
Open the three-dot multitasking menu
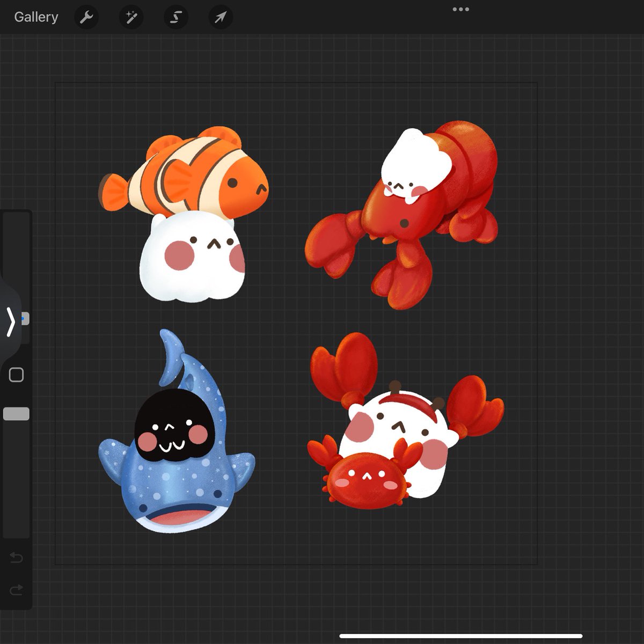[461, 9]
